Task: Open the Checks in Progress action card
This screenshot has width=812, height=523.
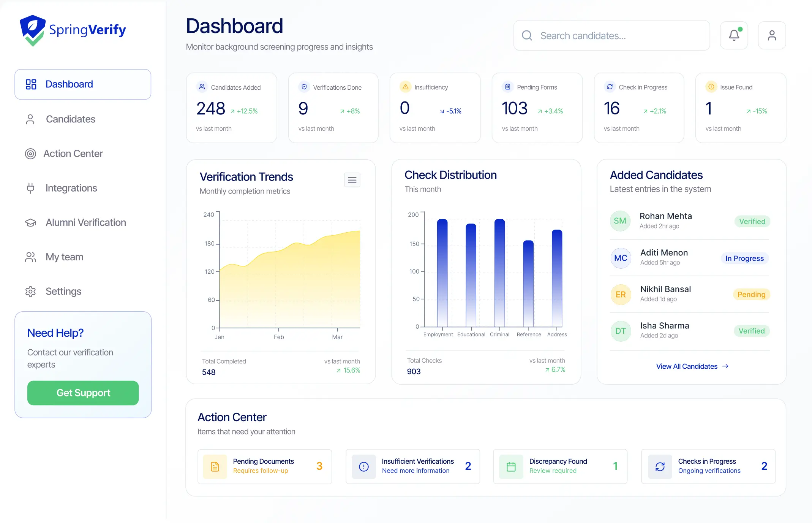Action: click(708, 467)
